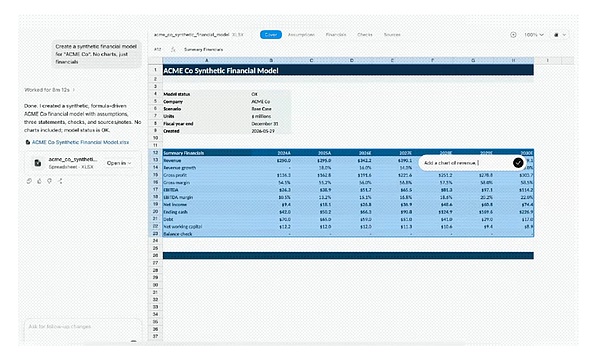Open the ACME Co Synthetic Financial Model.xlsx link
The height and width of the screenshot is (360, 600).
point(80,142)
